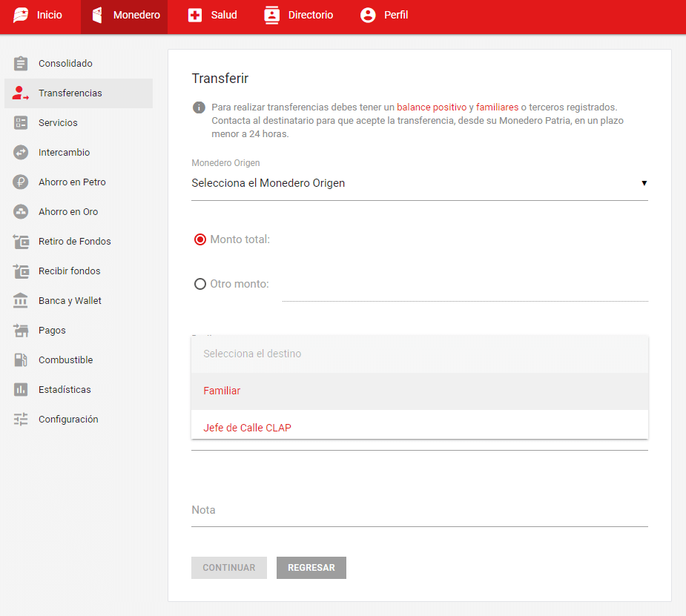This screenshot has height=616, width=686.
Task: Select the Ahorro en Petro coin icon
Action: (21, 182)
